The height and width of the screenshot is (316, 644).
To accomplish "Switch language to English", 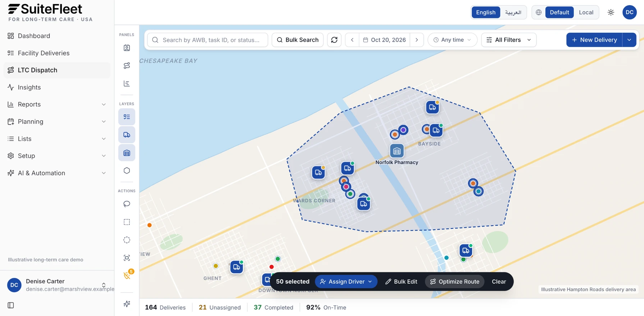I will tap(485, 12).
